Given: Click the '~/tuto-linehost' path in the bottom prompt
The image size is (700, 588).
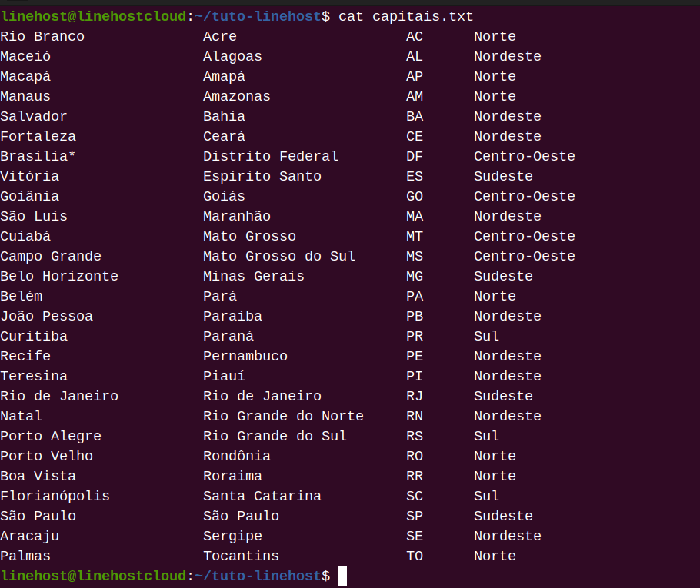Looking at the screenshot, I should tap(257, 576).
